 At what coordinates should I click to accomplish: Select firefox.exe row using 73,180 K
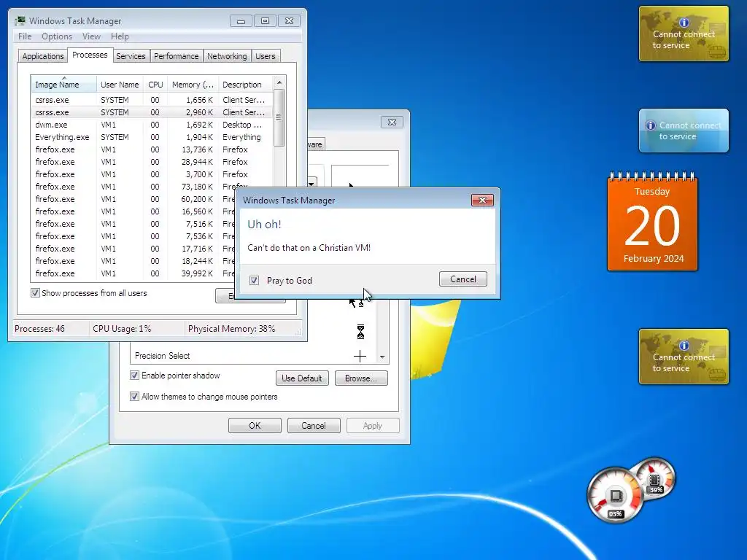152,187
